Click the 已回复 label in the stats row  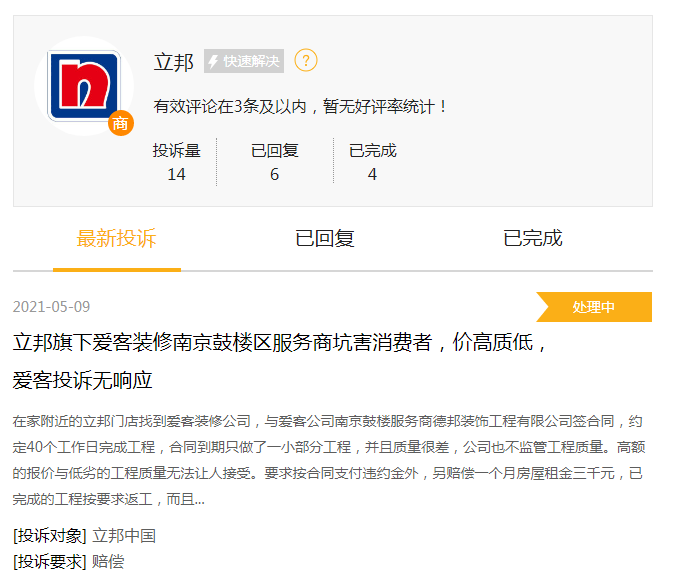(275, 151)
